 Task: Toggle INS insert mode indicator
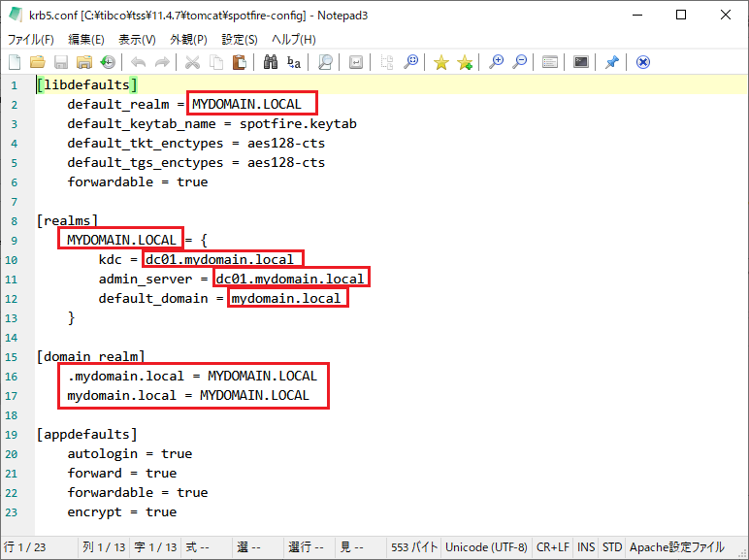pos(586,547)
